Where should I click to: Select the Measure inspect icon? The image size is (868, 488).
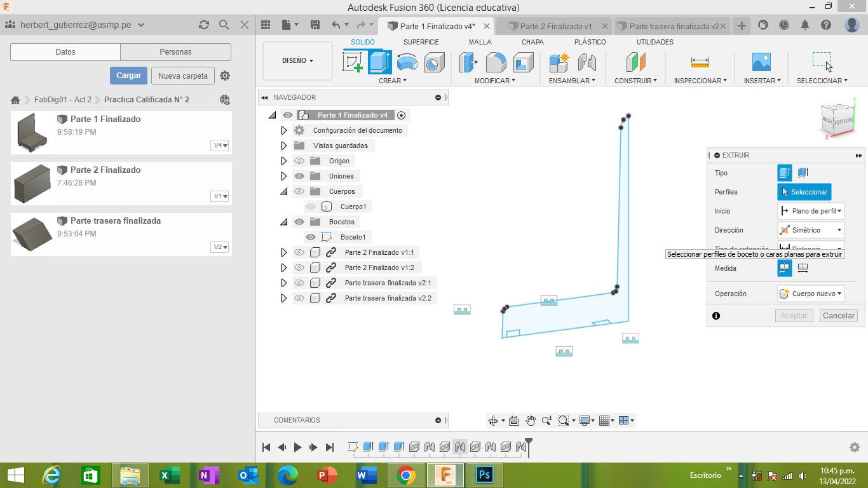(700, 62)
